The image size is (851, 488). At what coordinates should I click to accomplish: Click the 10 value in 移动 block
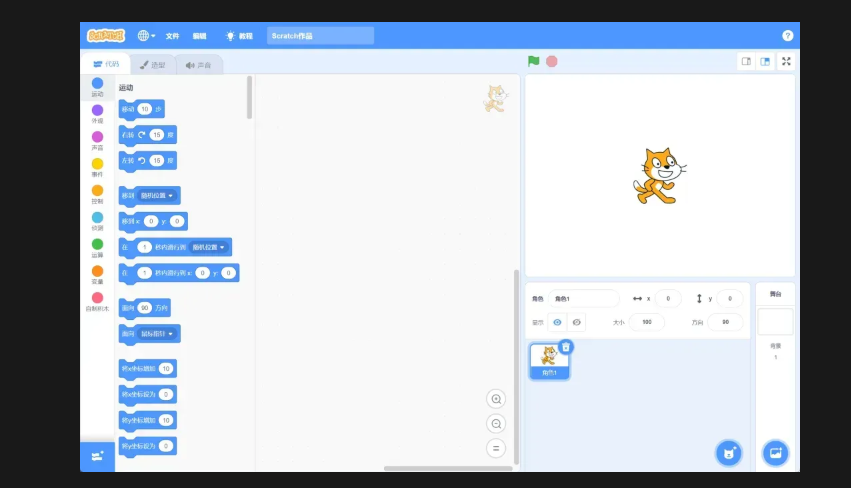point(144,109)
